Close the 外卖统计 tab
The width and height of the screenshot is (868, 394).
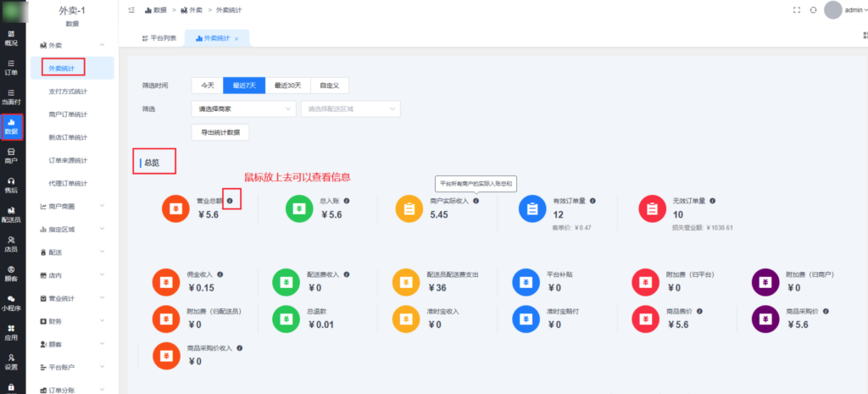(x=236, y=39)
